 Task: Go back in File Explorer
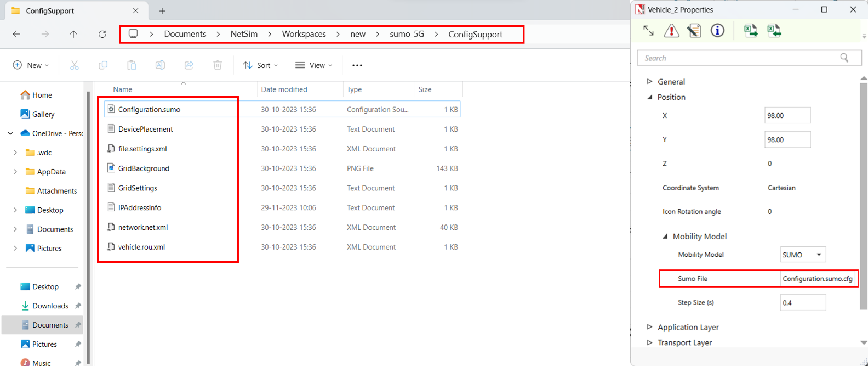16,34
